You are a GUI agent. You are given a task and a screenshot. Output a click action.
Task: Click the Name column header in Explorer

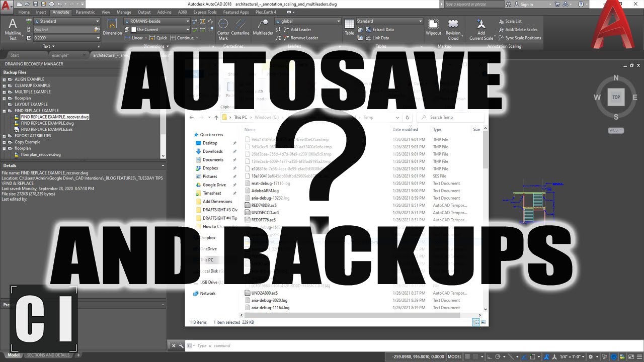click(250, 130)
